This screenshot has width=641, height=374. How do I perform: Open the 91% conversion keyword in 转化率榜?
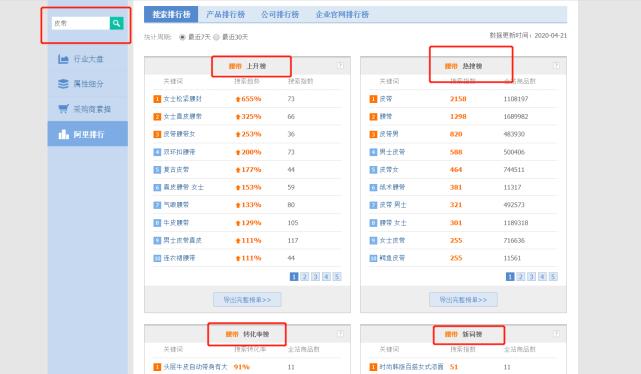(195, 367)
